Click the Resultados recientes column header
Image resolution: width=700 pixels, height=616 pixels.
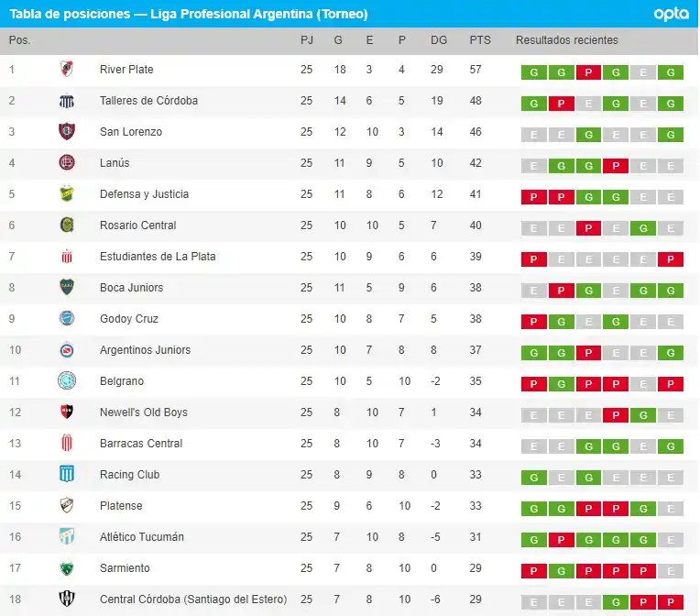[x=566, y=40]
